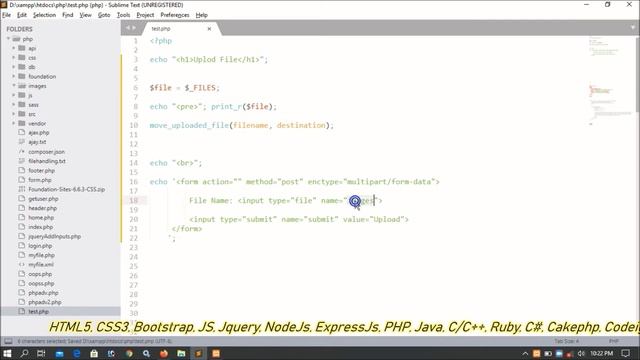
Task: Close the test.php editor tab
Action: pos(209,29)
